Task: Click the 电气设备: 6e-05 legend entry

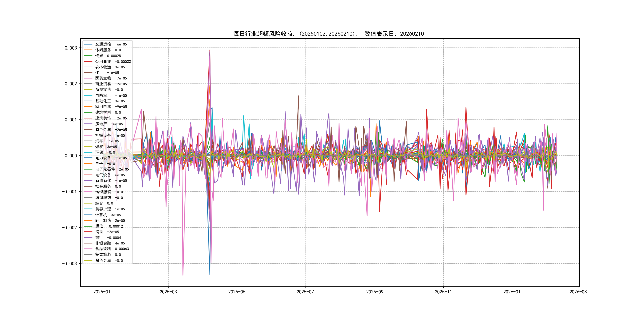Action: [110, 175]
